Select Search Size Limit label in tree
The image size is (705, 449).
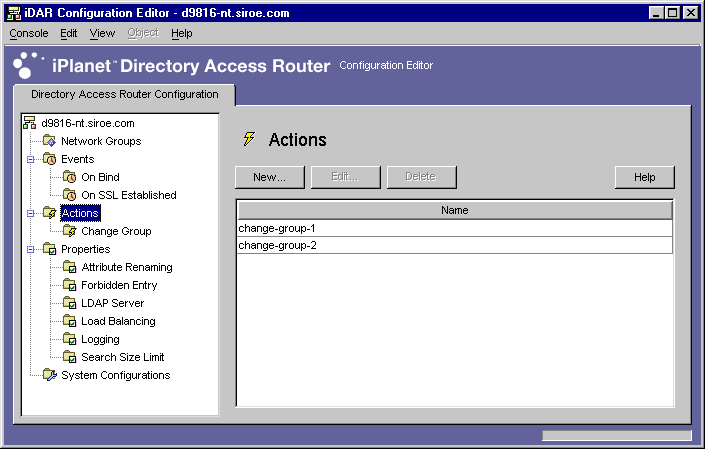point(123,357)
